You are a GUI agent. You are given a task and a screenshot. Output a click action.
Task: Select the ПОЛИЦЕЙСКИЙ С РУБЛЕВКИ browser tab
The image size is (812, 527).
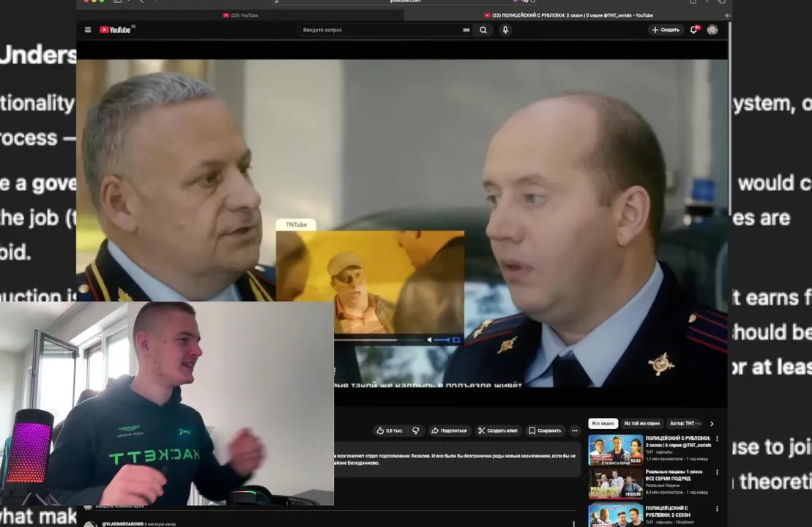click(x=568, y=15)
